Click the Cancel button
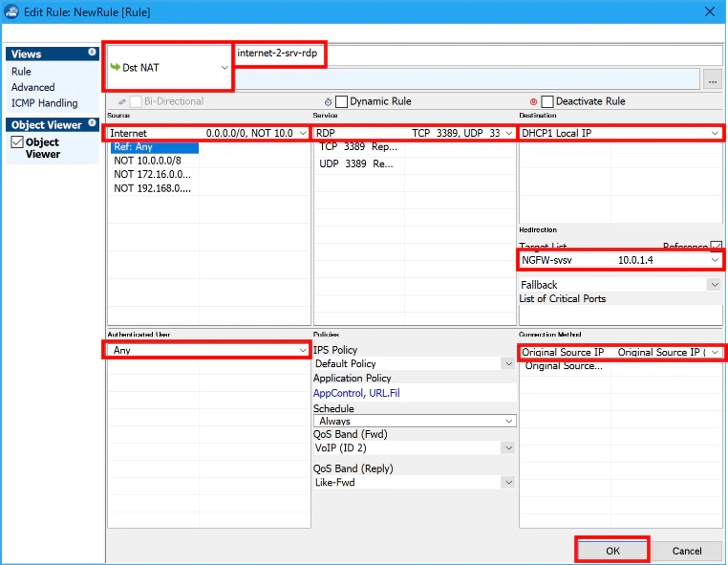 coord(687,551)
